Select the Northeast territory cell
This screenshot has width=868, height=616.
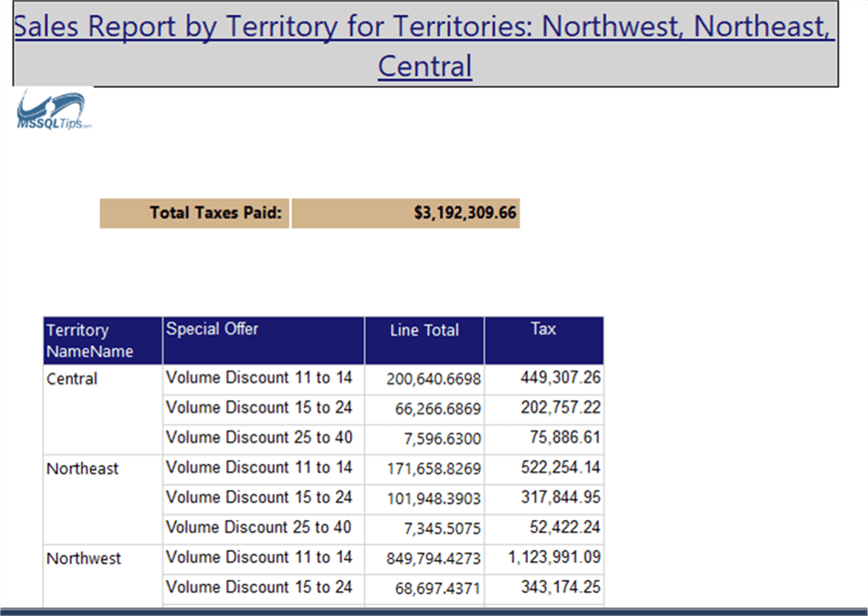coord(103,499)
